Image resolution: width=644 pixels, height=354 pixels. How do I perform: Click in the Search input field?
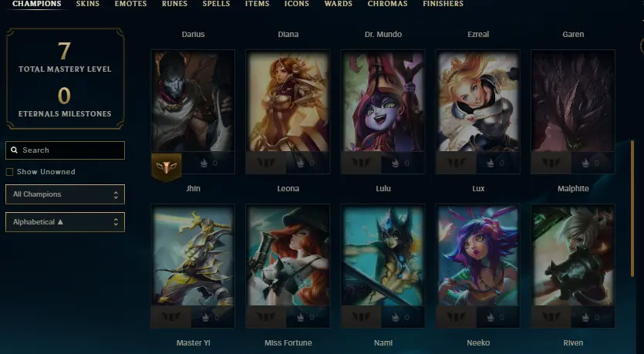tap(65, 150)
